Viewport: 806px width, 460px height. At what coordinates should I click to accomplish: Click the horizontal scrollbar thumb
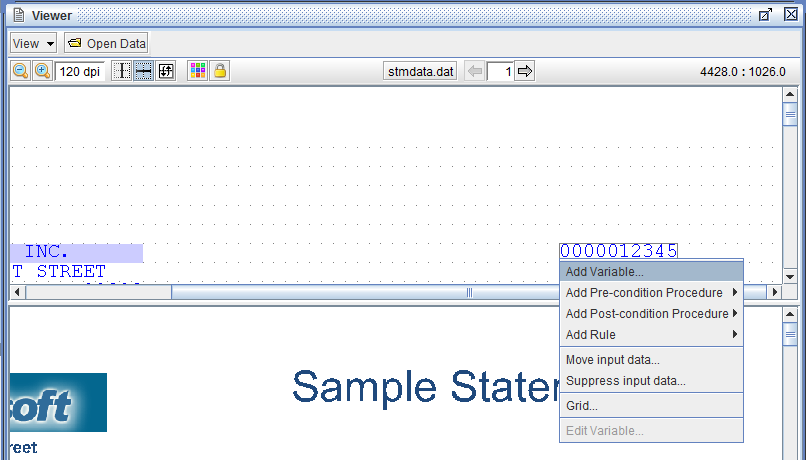[468, 292]
